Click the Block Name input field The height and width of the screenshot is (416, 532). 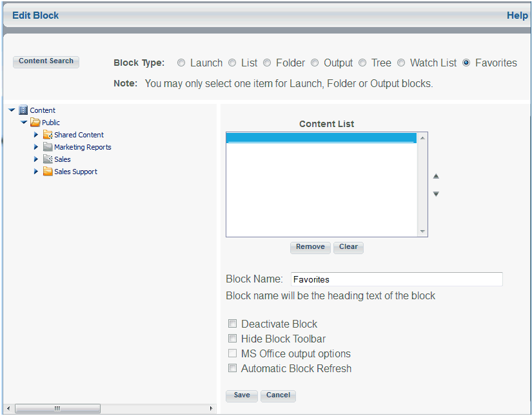coord(397,279)
